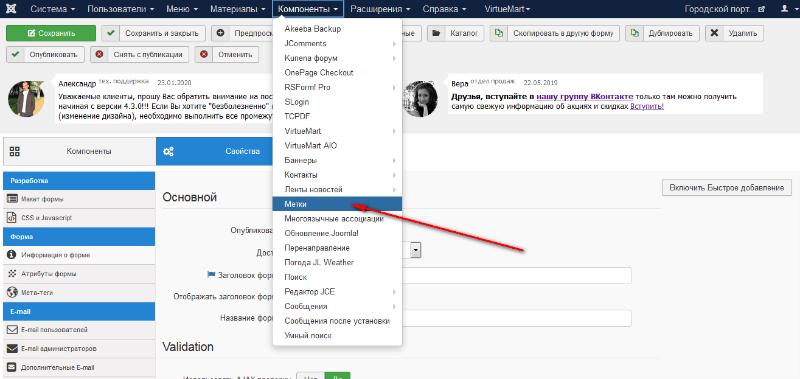This screenshot has height=379, width=800.
Task: Open the select box arrow under Опубликовано
Action: (415, 250)
